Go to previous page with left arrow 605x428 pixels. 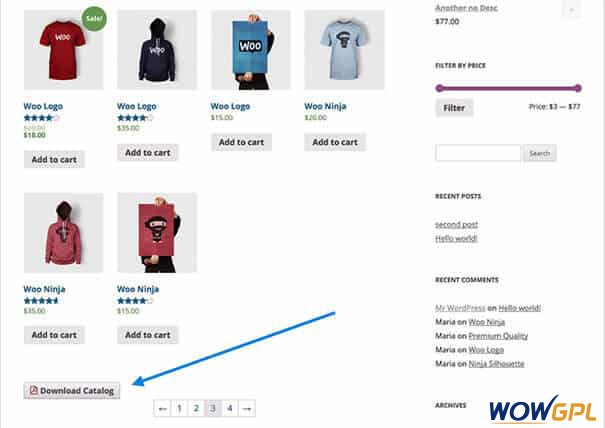[x=162, y=408]
